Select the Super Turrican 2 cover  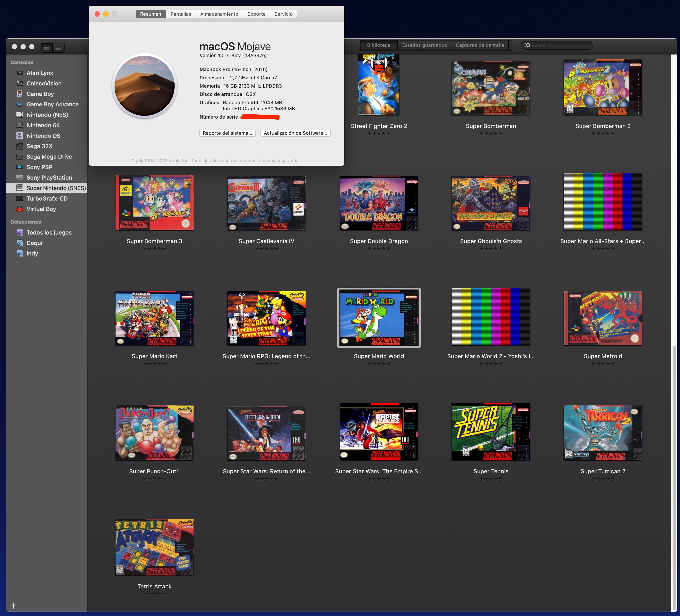(x=603, y=433)
